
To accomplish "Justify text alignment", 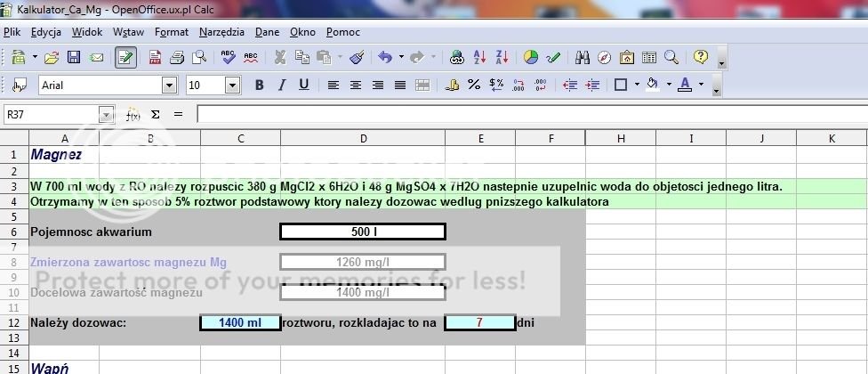I will pos(399,85).
